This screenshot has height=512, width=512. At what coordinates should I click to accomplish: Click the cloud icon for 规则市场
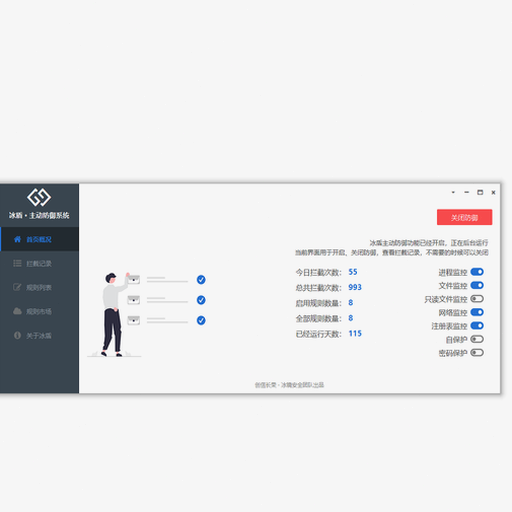tap(17, 311)
